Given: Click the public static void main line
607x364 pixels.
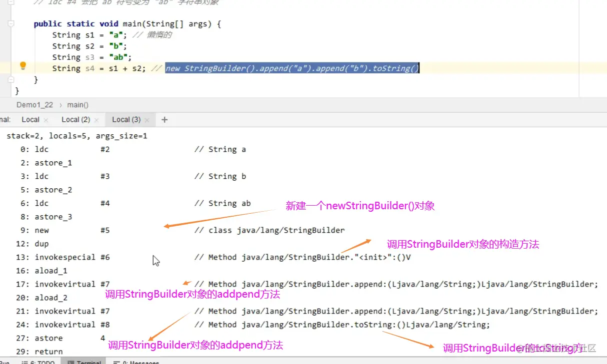Looking at the screenshot, I should (127, 24).
